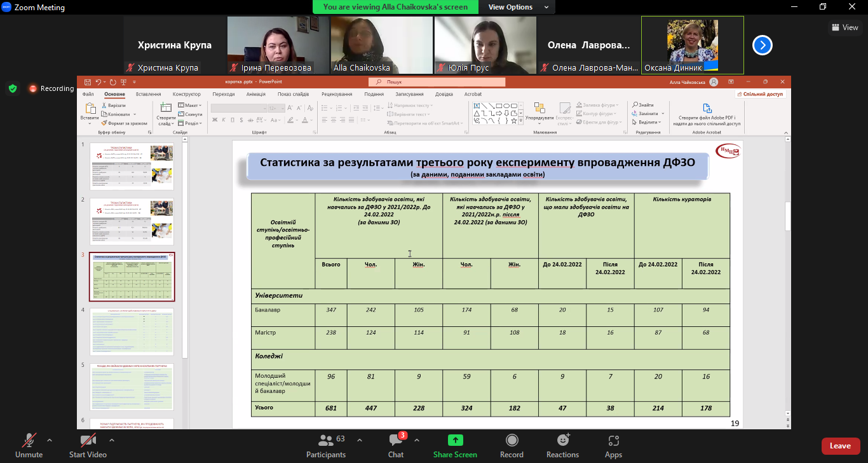Image resolution: width=868 pixels, height=463 pixels.
Task: Switch layout using the View button
Action: 844,27
